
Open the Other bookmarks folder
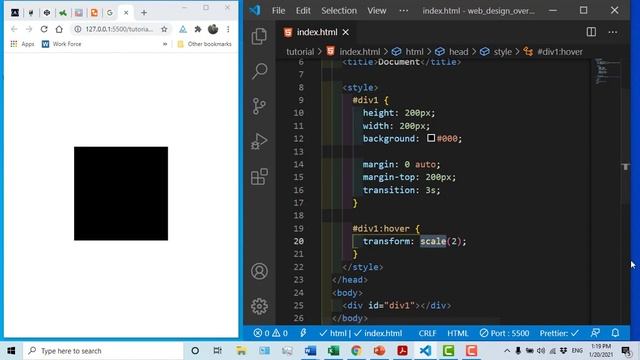204,44
